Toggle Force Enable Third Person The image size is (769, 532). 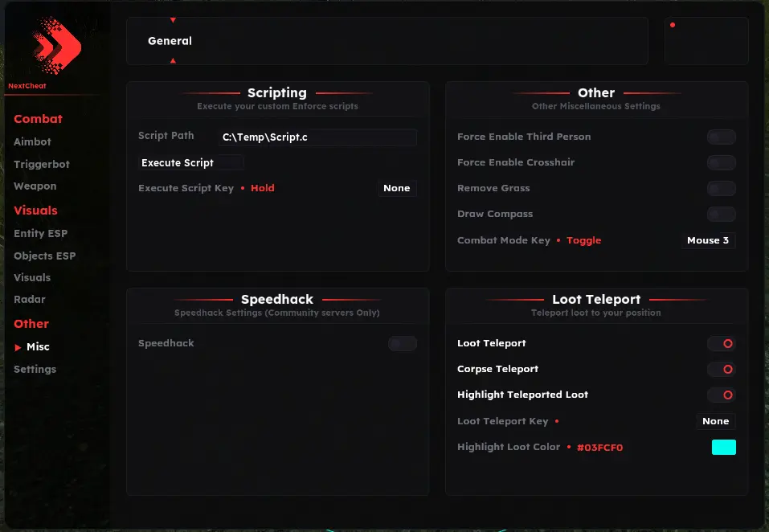pyautogui.click(x=721, y=137)
